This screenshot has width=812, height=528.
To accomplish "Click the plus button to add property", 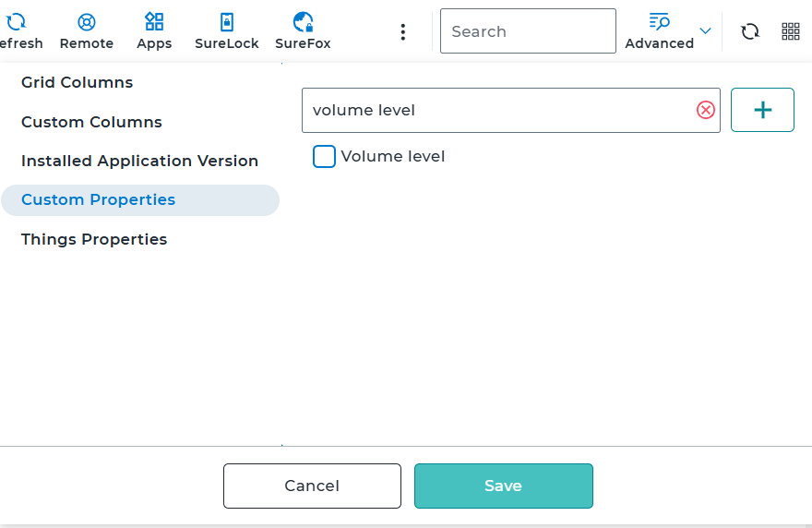I will [x=762, y=111].
